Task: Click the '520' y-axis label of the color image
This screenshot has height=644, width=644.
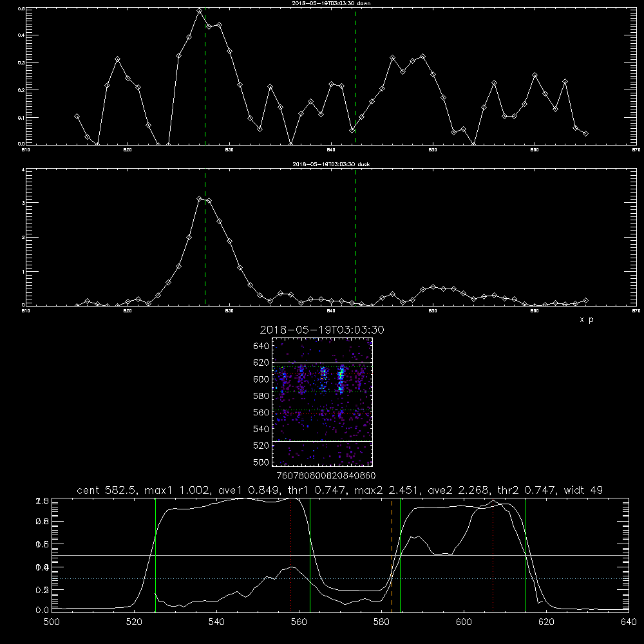Action: (261, 446)
